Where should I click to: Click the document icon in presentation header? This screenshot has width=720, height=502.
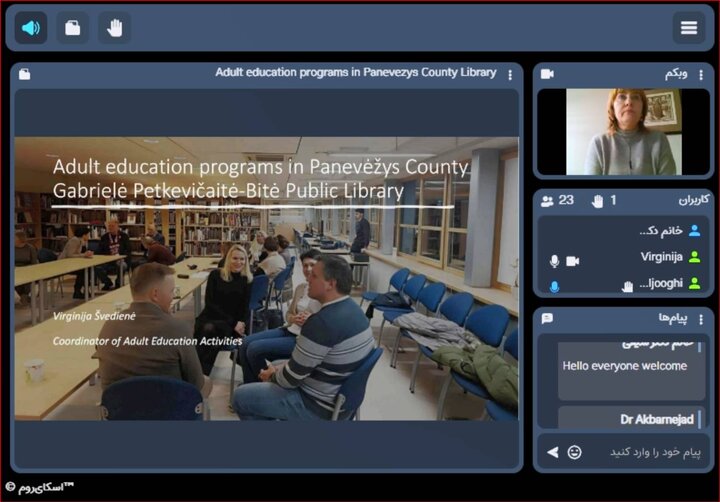pyautogui.click(x=24, y=74)
